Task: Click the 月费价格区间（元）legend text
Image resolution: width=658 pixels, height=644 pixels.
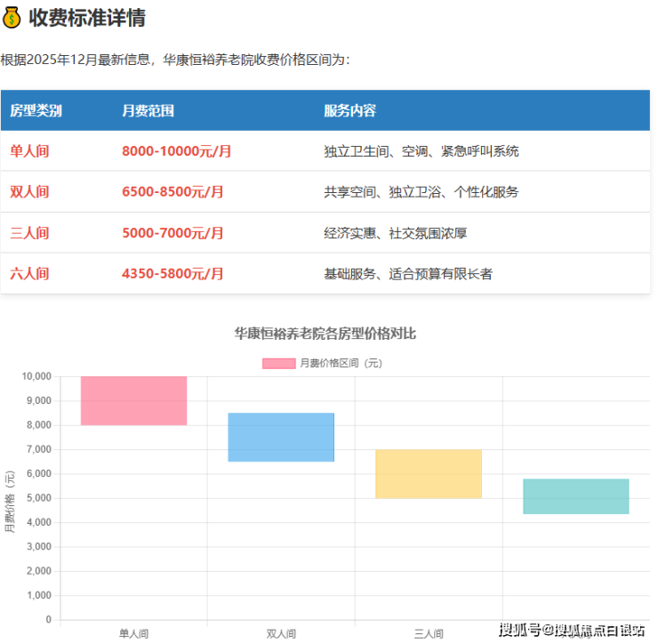Action: (341, 363)
